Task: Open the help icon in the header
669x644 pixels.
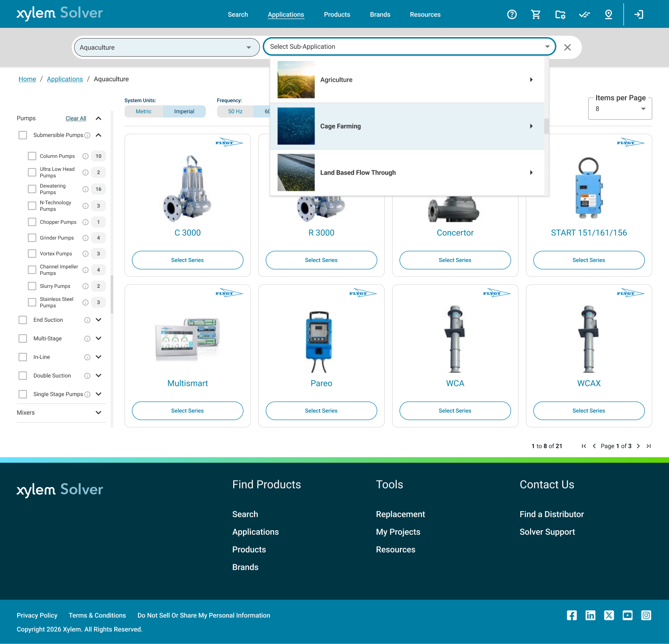Action: click(512, 14)
